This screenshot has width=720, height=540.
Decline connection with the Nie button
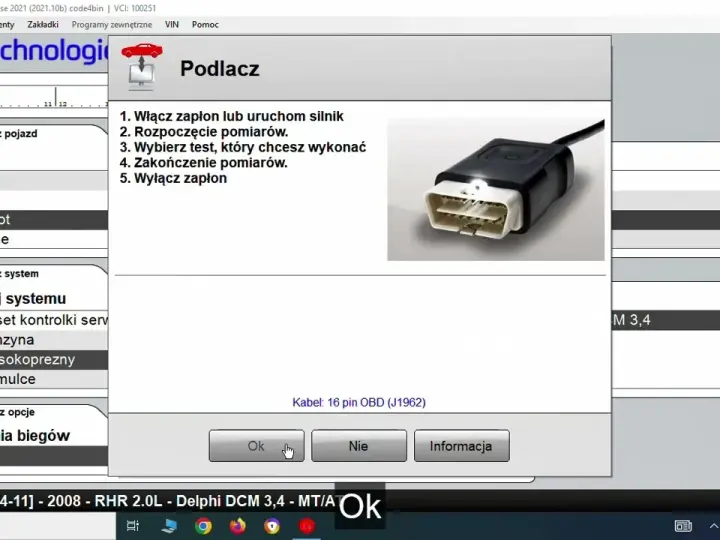pyautogui.click(x=359, y=446)
